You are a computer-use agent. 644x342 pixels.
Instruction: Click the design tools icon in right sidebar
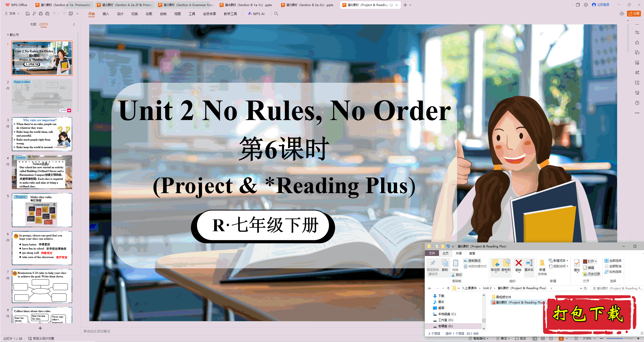tap(637, 73)
